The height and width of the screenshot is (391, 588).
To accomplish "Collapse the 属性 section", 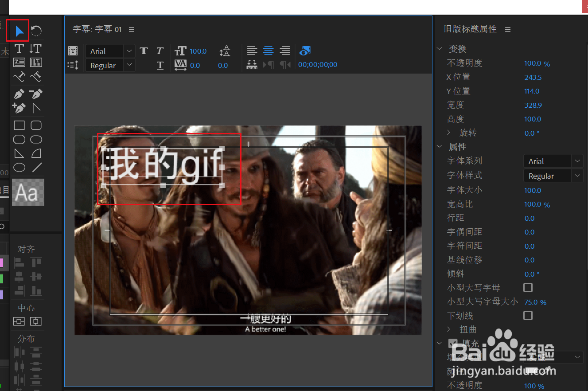I will pos(440,146).
